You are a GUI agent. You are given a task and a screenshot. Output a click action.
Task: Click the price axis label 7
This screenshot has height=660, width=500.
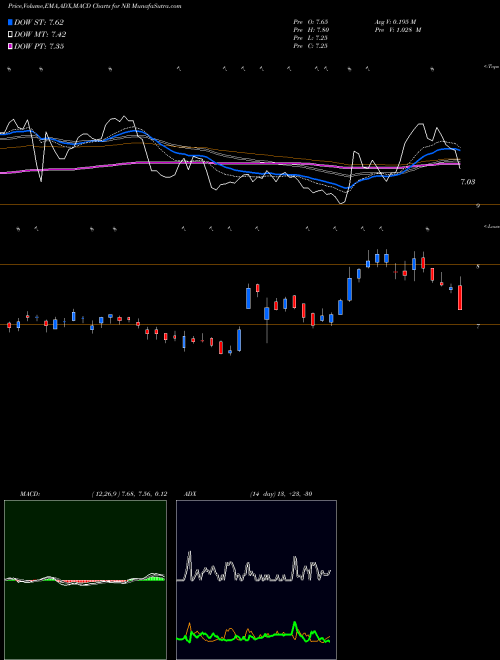(x=478, y=326)
